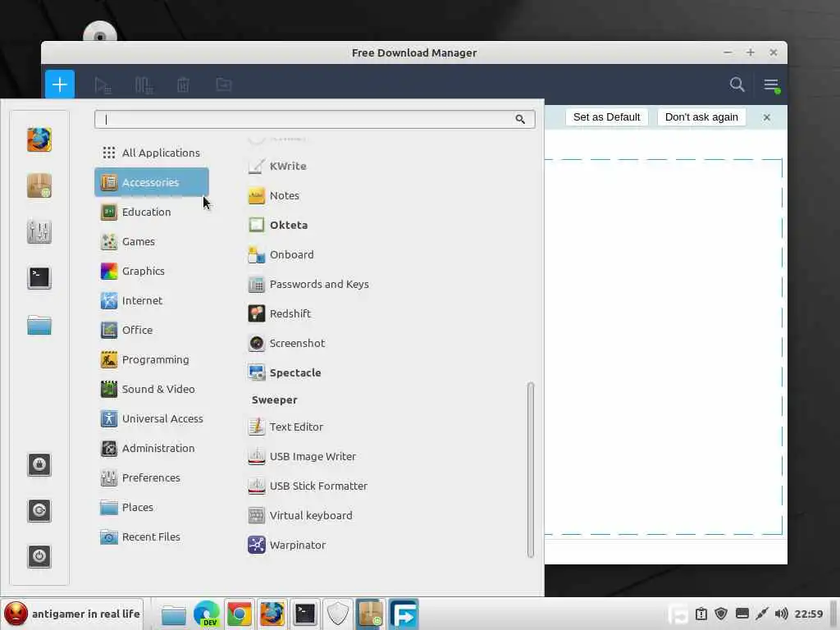Viewport: 840px width, 630px height.
Task: Open Terminal from the taskbar
Action: pyautogui.click(x=305, y=614)
